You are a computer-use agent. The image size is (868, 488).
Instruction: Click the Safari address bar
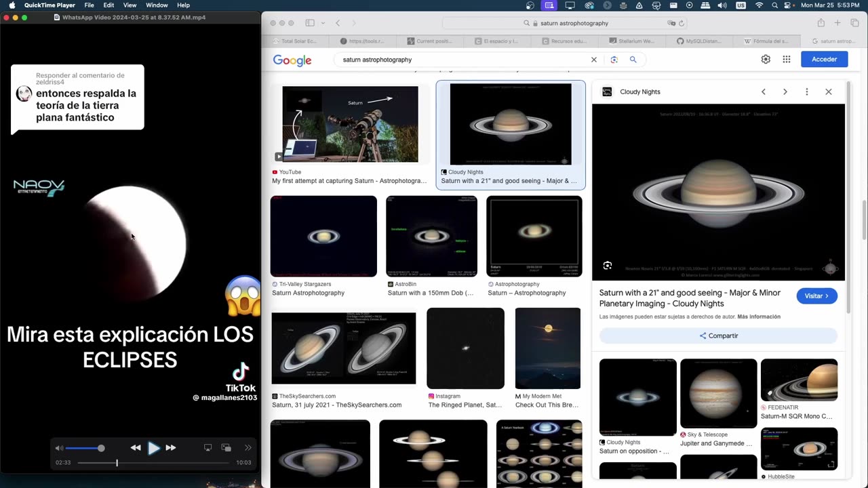(566, 23)
